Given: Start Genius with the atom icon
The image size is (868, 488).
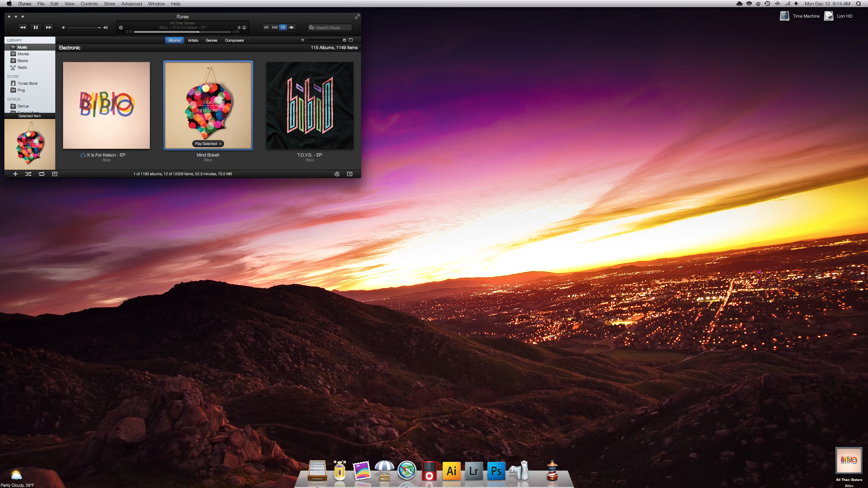Looking at the screenshot, I should click(337, 174).
